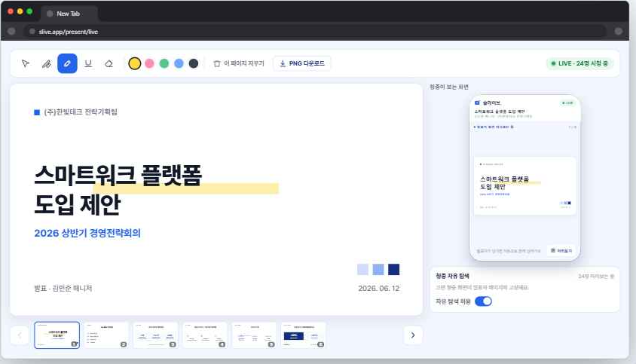The height and width of the screenshot is (364, 636).
Task: Select the underline tool
Action: [x=88, y=64]
